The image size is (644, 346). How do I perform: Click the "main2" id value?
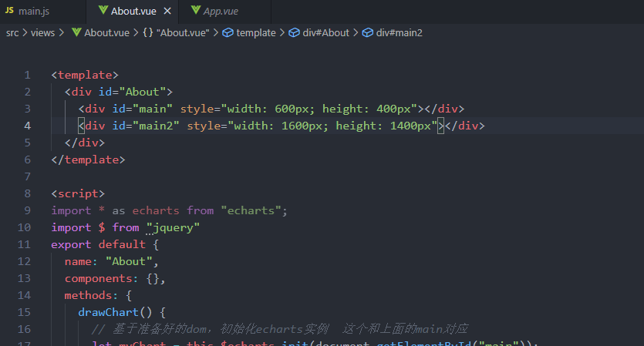[x=156, y=126]
